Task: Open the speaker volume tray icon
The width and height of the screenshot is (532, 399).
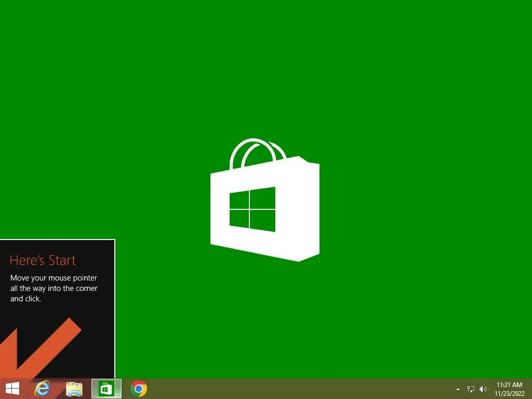Action: [483, 389]
